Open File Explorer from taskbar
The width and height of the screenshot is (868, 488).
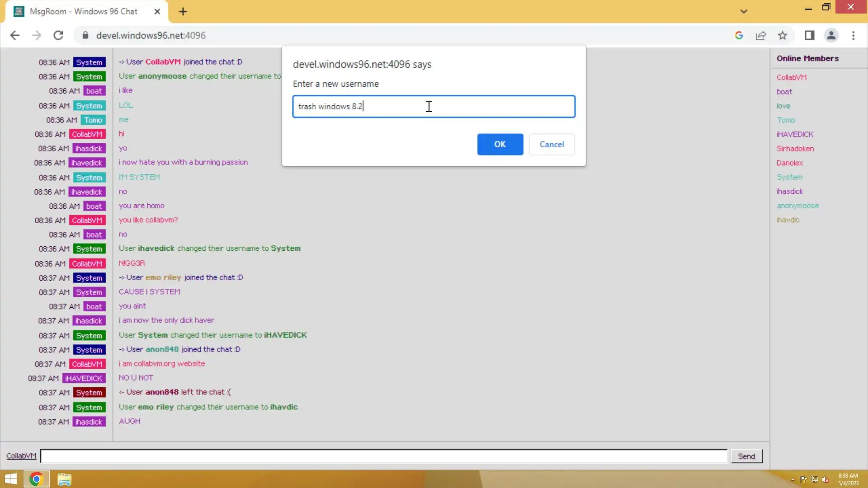pos(64,479)
